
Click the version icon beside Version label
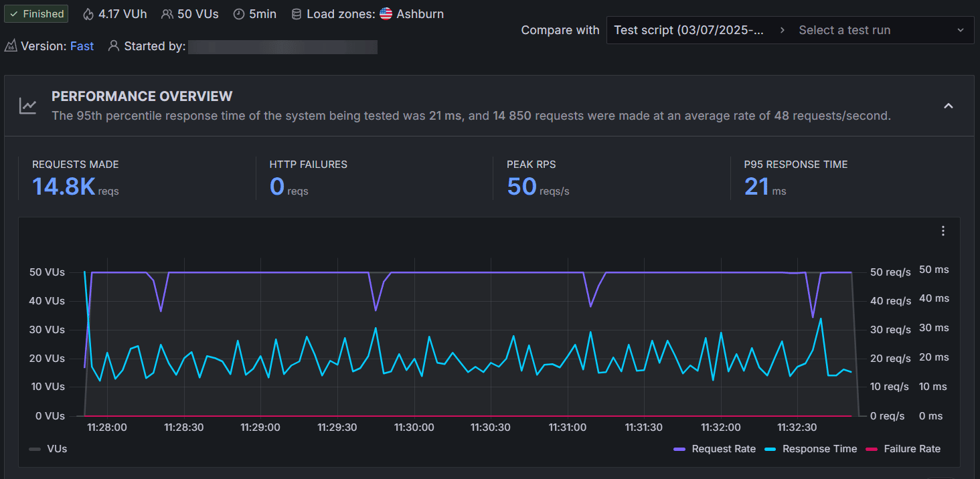tap(11, 46)
